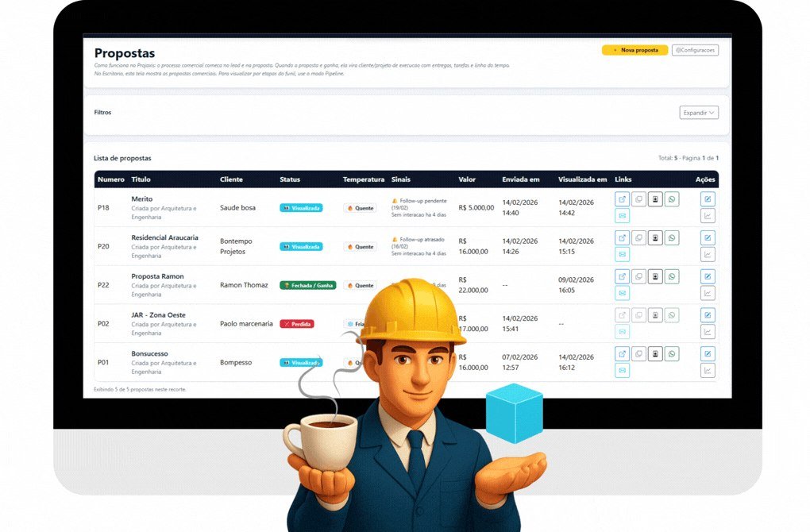
Task: Click client Paolo marcenaria
Action: point(246,324)
